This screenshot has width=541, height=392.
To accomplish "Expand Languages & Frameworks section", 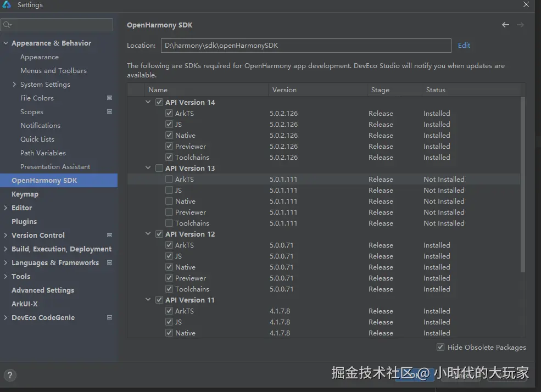I will click(5, 263).
